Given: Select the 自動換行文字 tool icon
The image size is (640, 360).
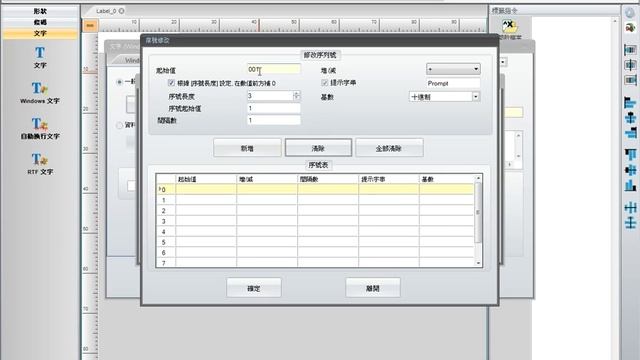Looking at the screenshot, I should click(x=40, y=124).
